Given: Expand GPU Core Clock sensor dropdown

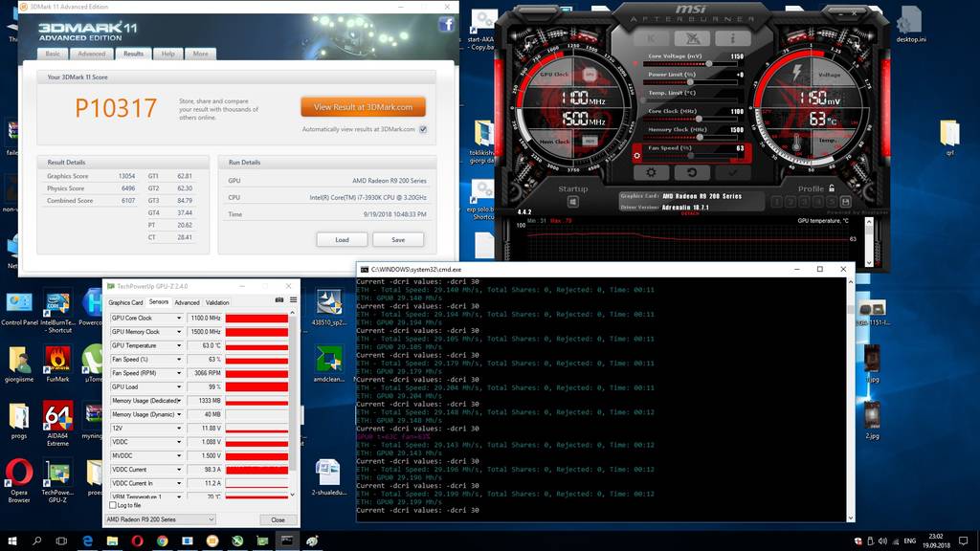Looking at the screenshot, I should click(179, 318).
